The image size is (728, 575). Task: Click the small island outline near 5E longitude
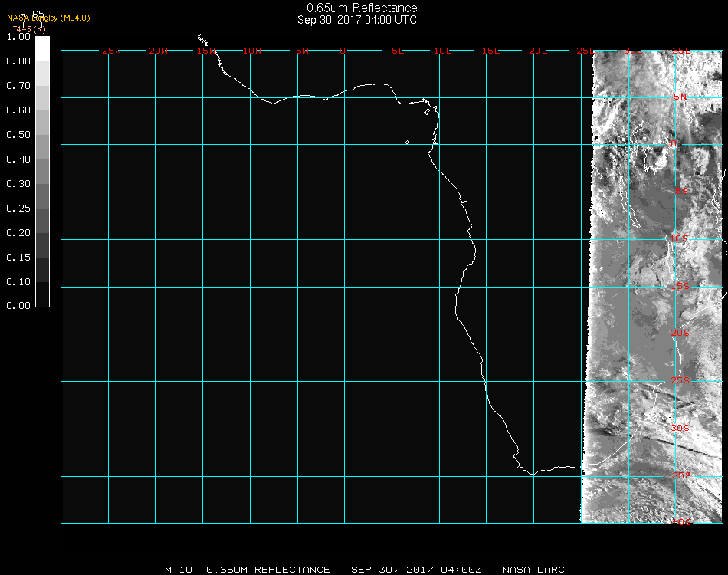pyautogui.click(x=407, y=142)
